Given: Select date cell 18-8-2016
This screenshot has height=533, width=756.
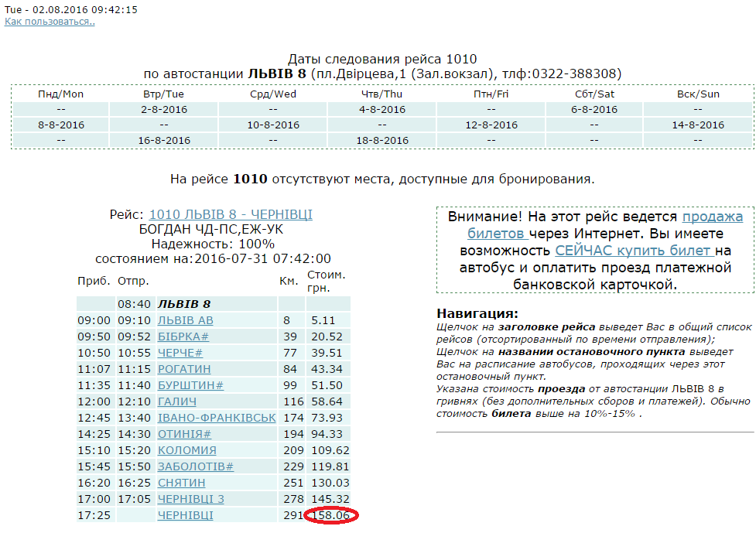Looking at the screenshot, I should (x=381, y=141).
